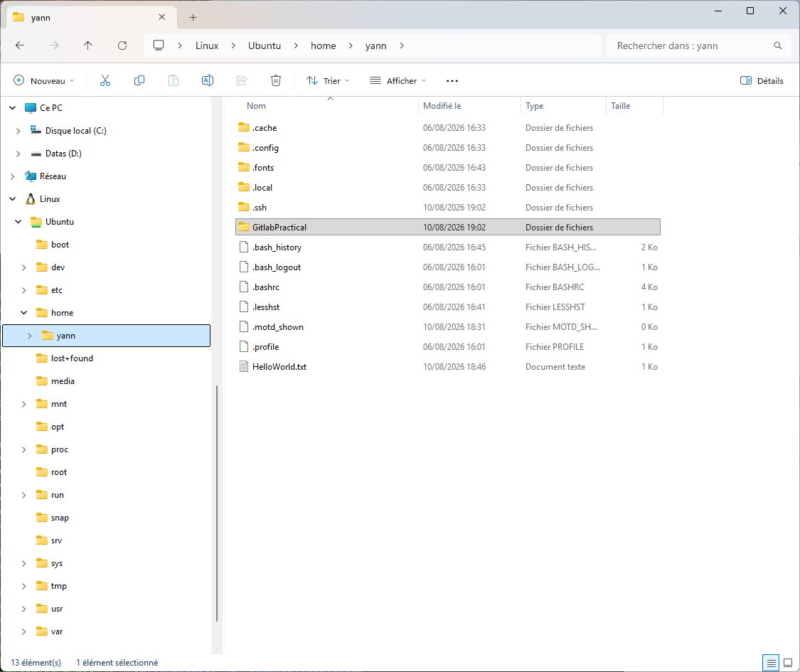Expand the Réseau tree node
The image size is (800, 672).
point(13,176)
